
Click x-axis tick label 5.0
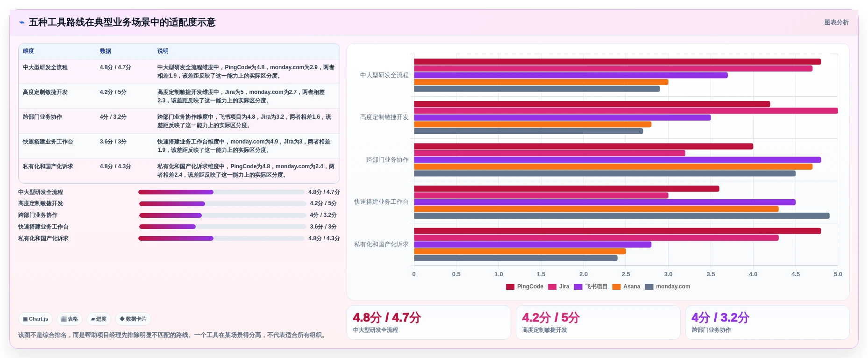click(x=838, y=274)
